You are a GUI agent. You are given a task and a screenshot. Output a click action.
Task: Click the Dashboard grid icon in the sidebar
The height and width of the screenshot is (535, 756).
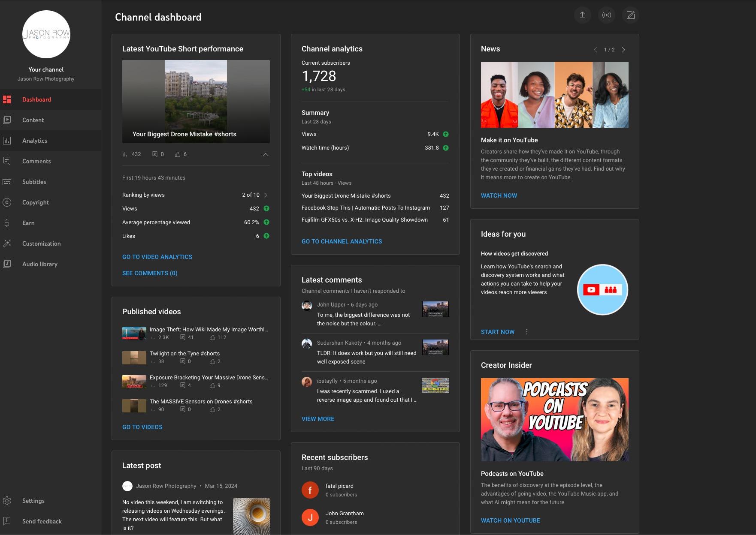7,99
